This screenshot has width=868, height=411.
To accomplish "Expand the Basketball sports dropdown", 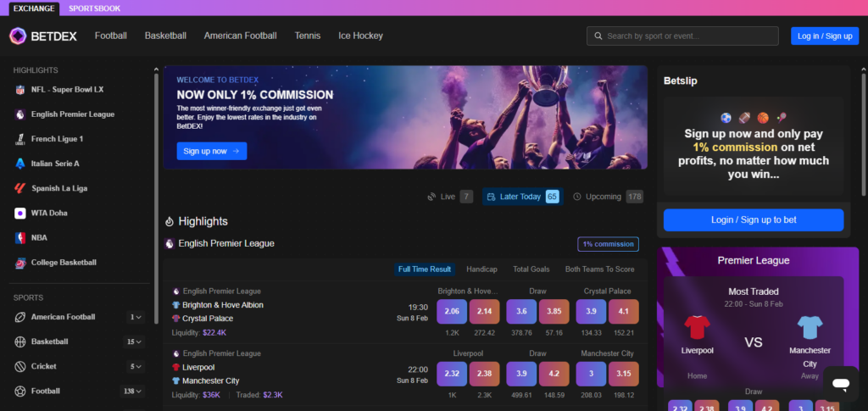I will point(136,342).
